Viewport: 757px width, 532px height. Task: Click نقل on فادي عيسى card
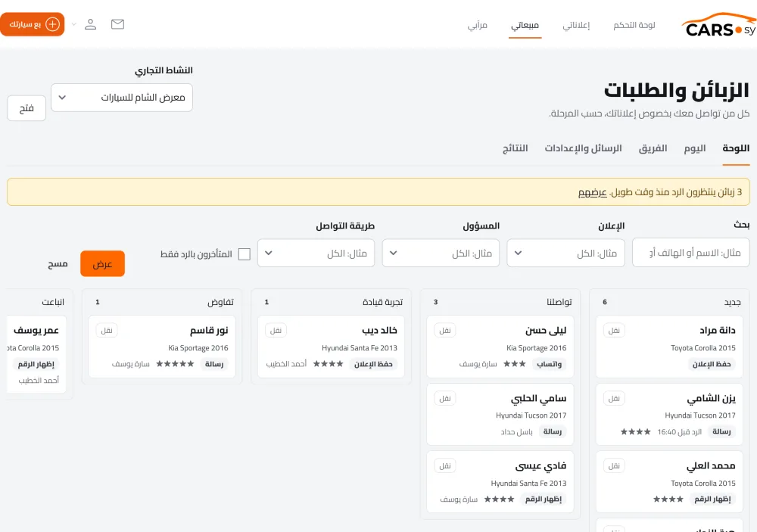[444, 466]
